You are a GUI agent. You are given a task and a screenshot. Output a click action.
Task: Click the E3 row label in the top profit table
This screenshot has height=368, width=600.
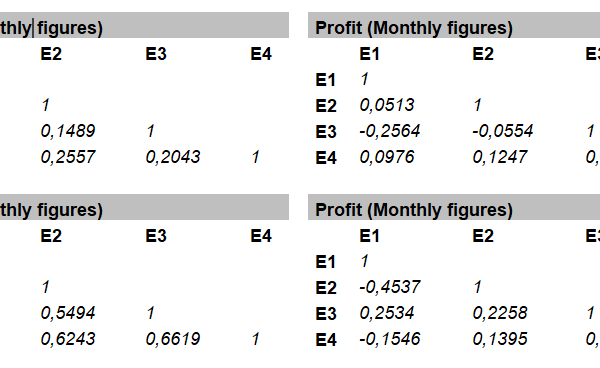(x=326, y=132)
